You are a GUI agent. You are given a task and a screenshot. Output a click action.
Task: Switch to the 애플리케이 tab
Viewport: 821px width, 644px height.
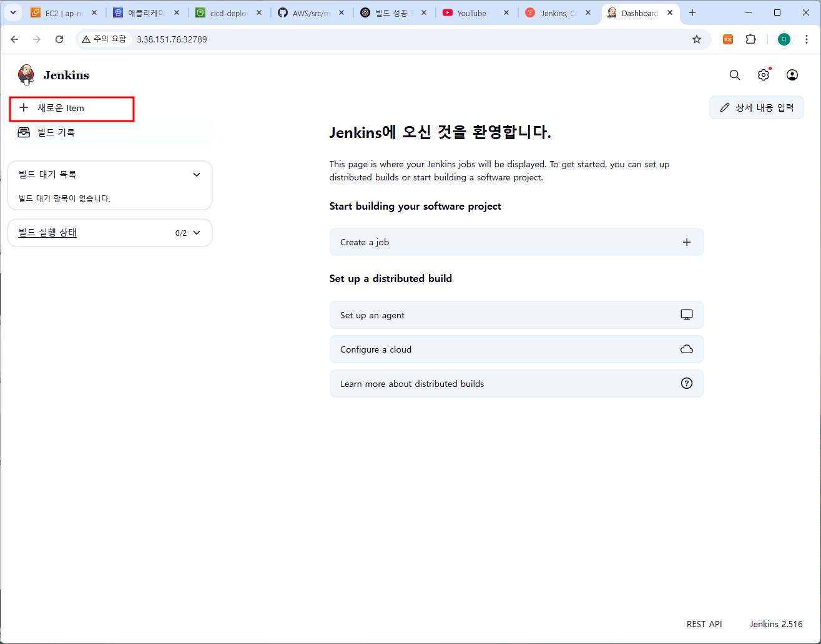point(146,13)
